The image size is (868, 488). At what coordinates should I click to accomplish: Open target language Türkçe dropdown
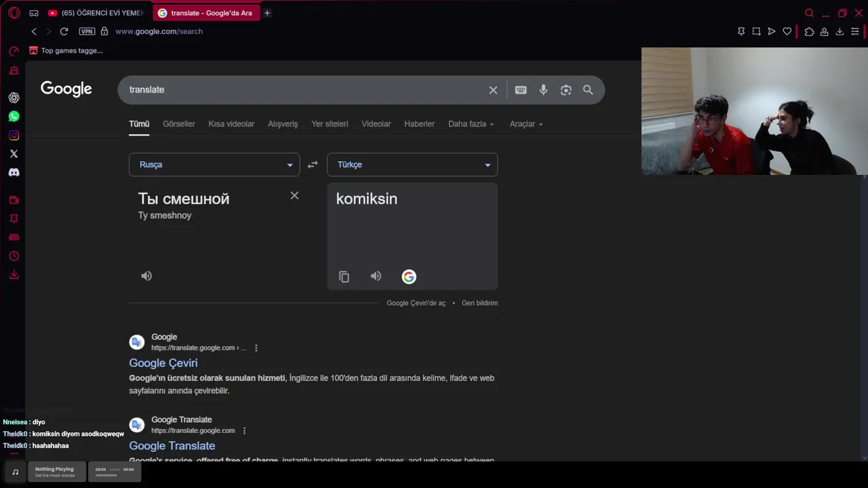412,165
